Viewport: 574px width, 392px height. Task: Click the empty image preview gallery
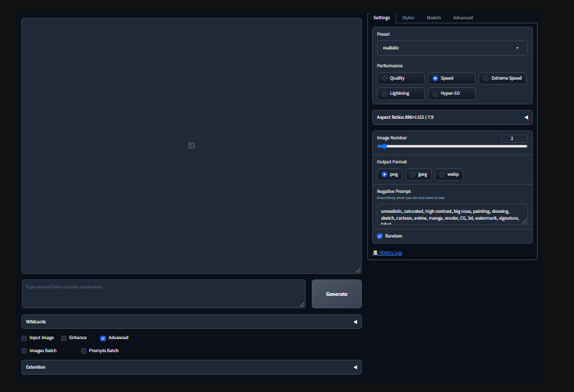point(192,146)
